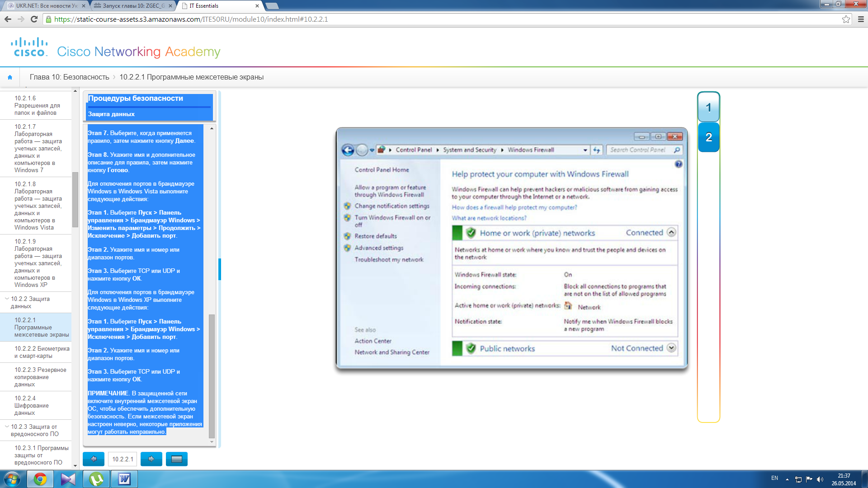
Task: Select slide 1 button
Action: (x=708, y=107)
